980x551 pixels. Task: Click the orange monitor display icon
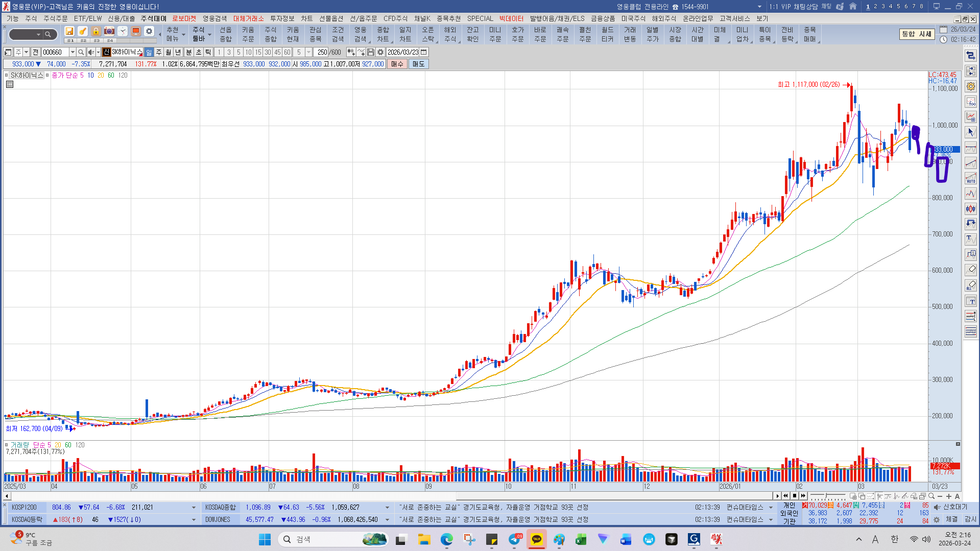(x=136, y=31)
